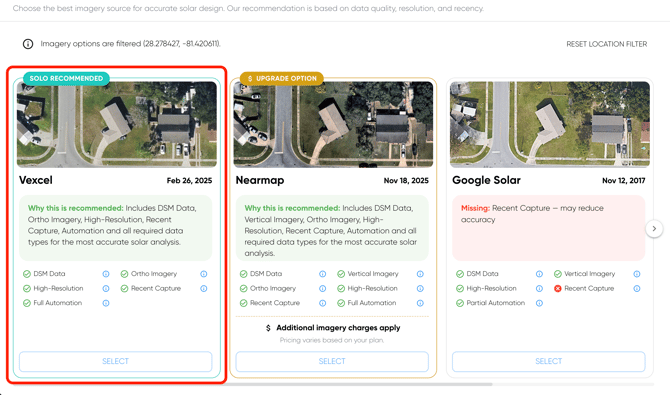The width and height of the screenshot is (670, 395).
Task: Click Vexcel 'Why this is recommended' text
Action: (112, 225)
